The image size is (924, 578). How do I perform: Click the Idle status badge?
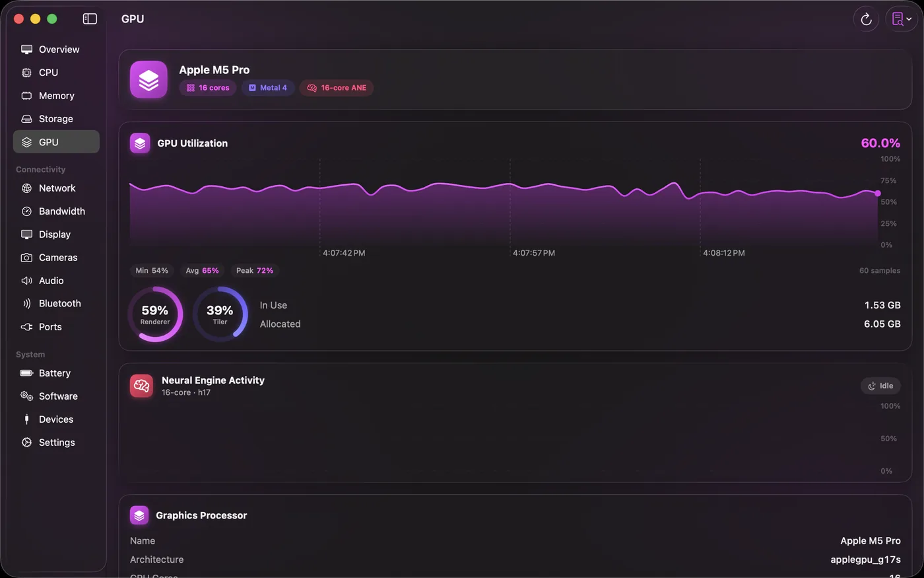pyautogui.click(x=880, y=386)
